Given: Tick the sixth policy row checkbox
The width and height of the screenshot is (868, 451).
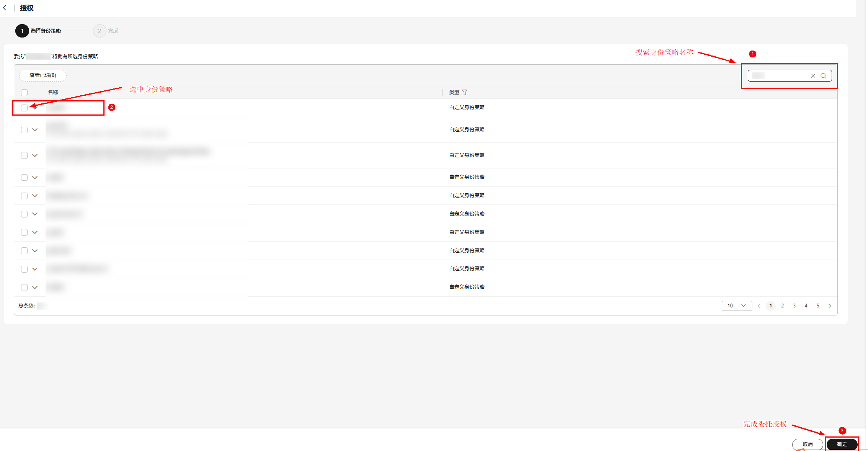Looking at the screenshot, I should (x=25, y=214).
